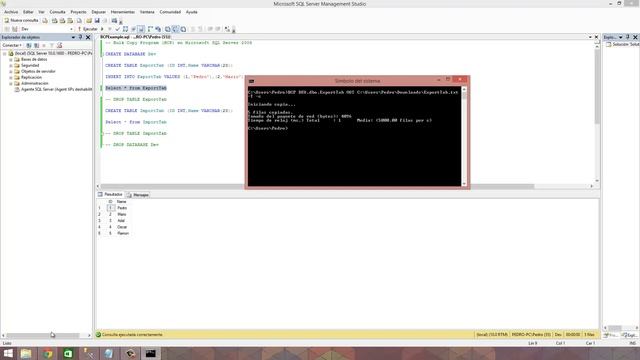Expand the Seguridad folder
Screen dimensions: 640x360
point(11,65)
